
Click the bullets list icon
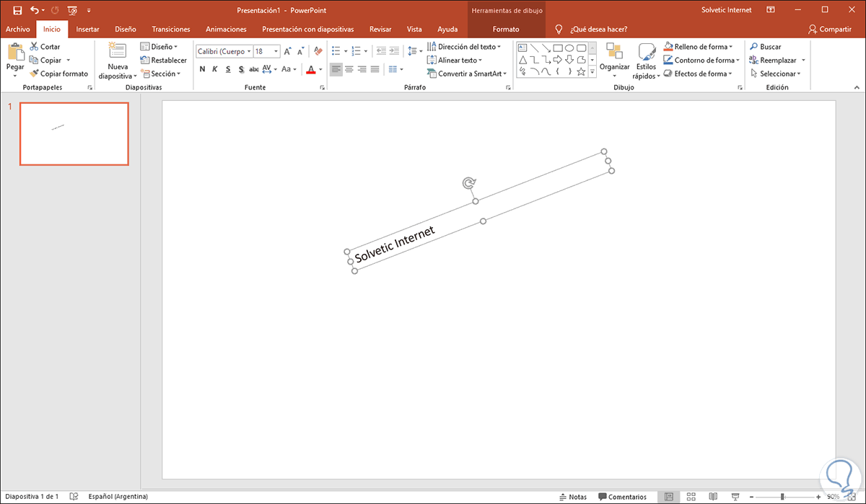336,51
